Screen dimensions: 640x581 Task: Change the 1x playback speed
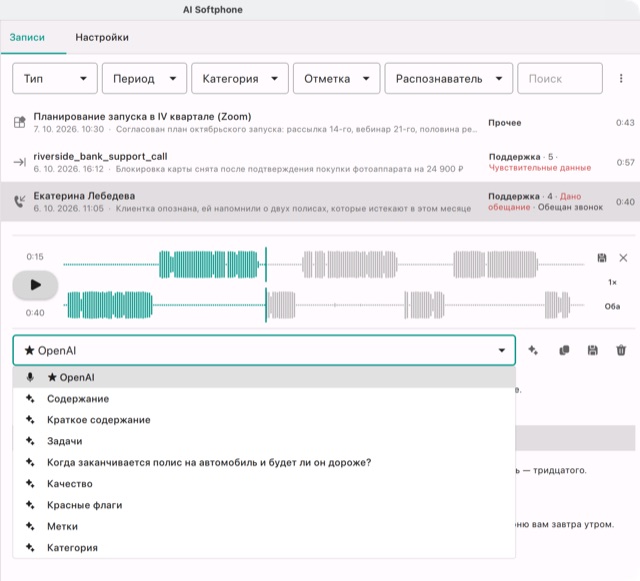(x=612, y=282)
